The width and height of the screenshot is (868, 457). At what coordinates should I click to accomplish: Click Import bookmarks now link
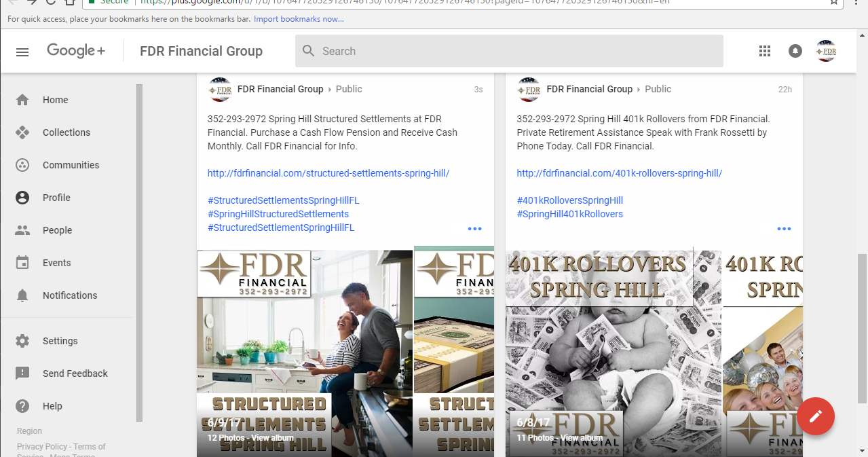299,18
